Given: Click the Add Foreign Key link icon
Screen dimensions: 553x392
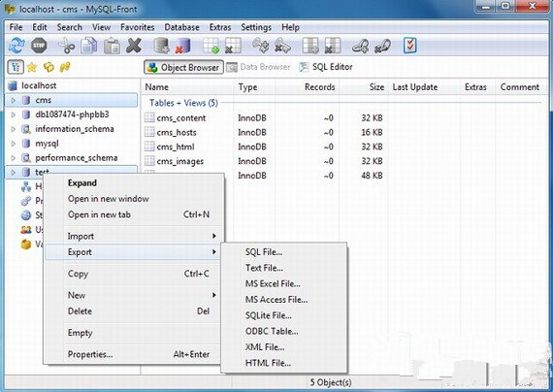Looking at the screenshot, I should (x=360, y=46).
